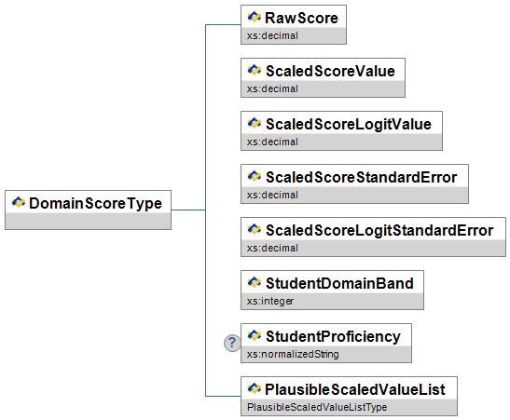Click the xs:integer type under StudentDomainBand

270,301
